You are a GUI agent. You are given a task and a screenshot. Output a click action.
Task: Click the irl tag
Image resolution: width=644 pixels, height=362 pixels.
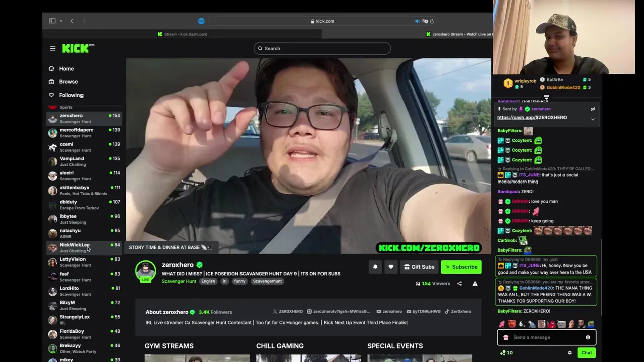225,281
